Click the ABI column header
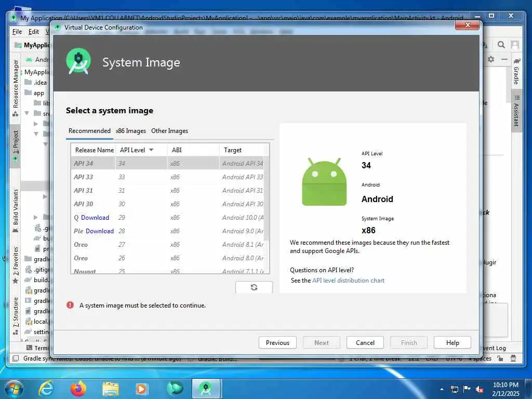532x399 pixels. pos(193,150)
